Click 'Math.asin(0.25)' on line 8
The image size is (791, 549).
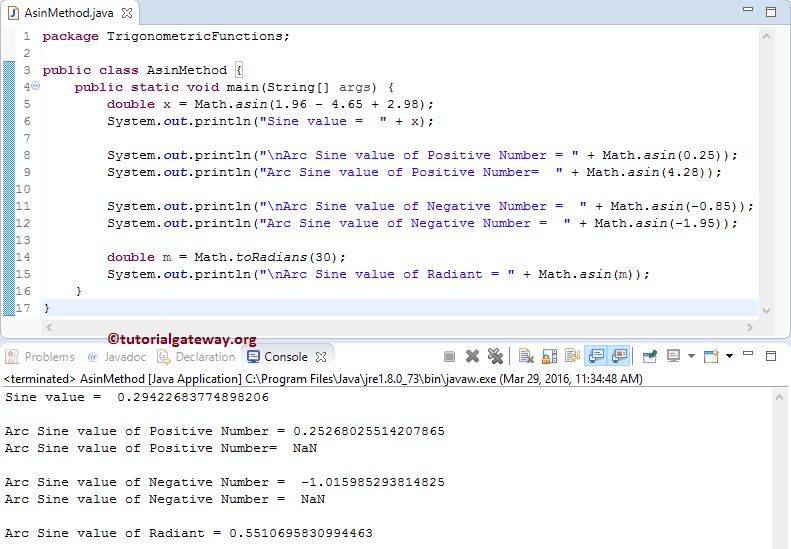664,155
